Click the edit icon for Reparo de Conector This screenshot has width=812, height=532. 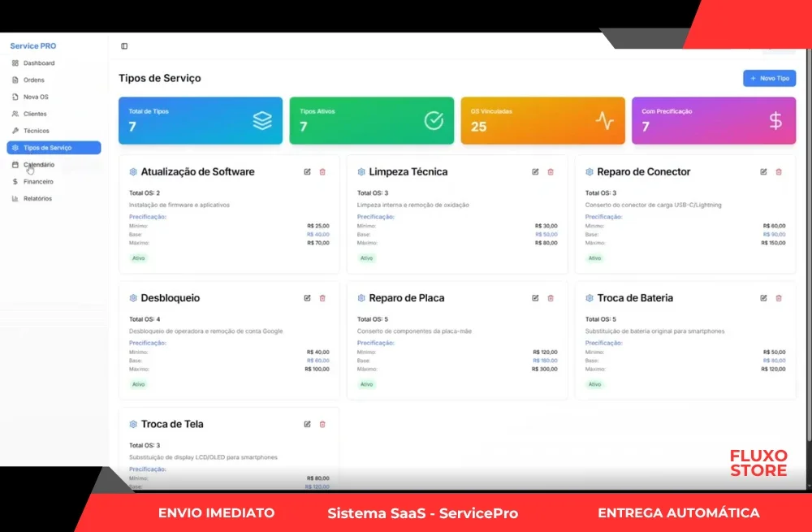pyautogui.click(x=763, y=172)
